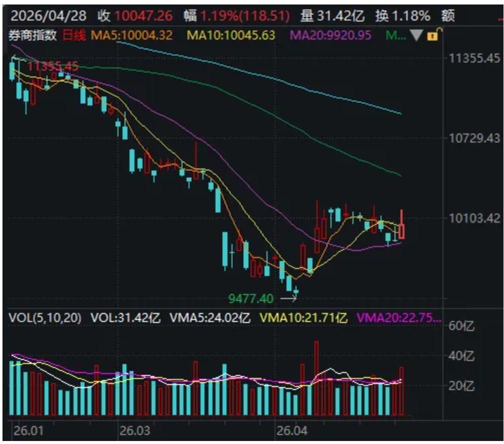This screenshot has height=444, width=504.
Task: Select the yellow VMA10:21.71亿 label
Action: (x=304, y=317)
